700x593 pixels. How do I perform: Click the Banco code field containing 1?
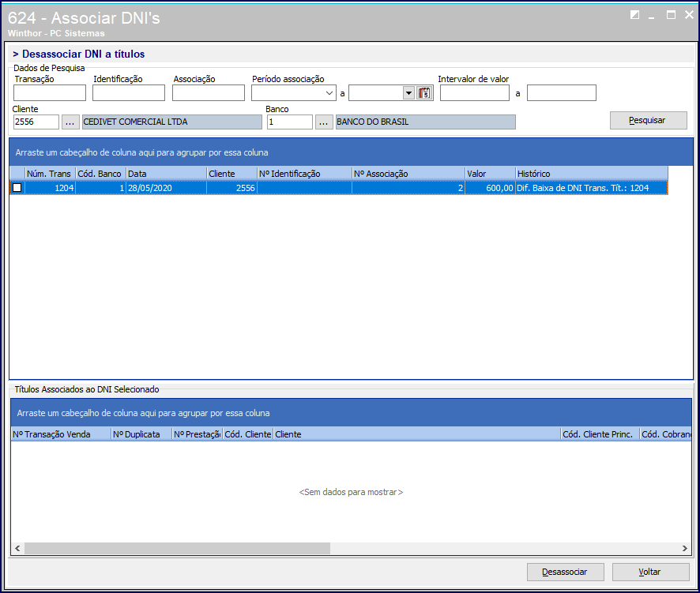tap(290, 122)
